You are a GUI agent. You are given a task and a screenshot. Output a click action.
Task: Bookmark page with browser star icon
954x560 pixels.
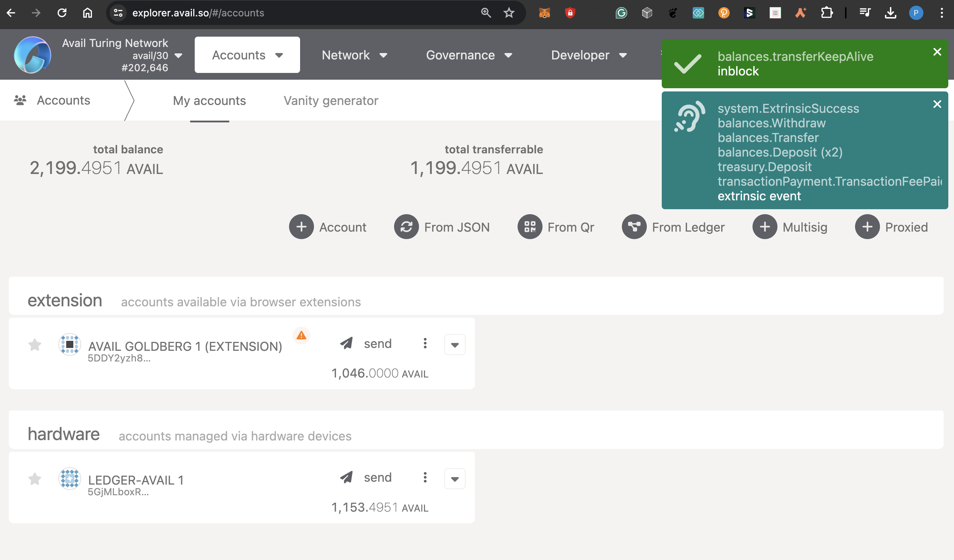509,13
